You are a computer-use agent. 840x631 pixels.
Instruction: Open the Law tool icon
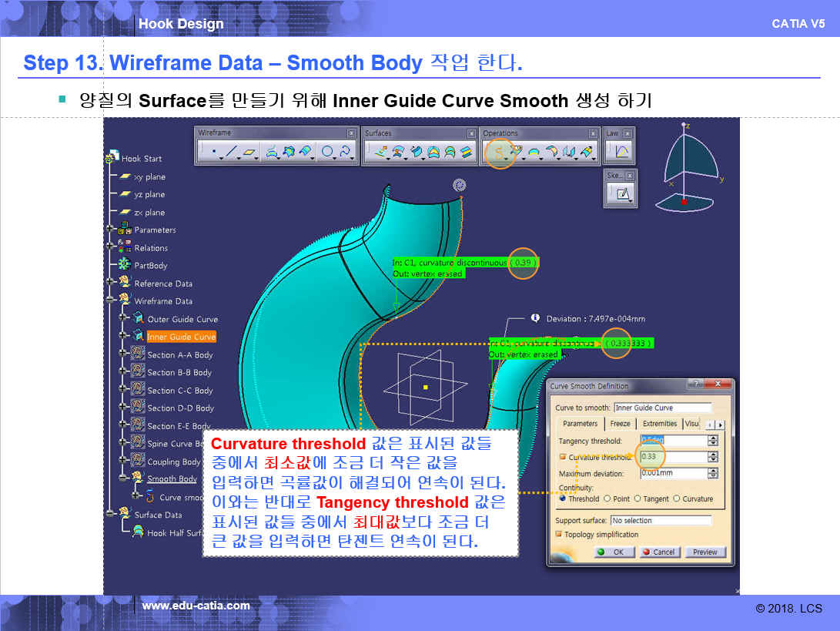pyautogui.click(x=620, y=153)
